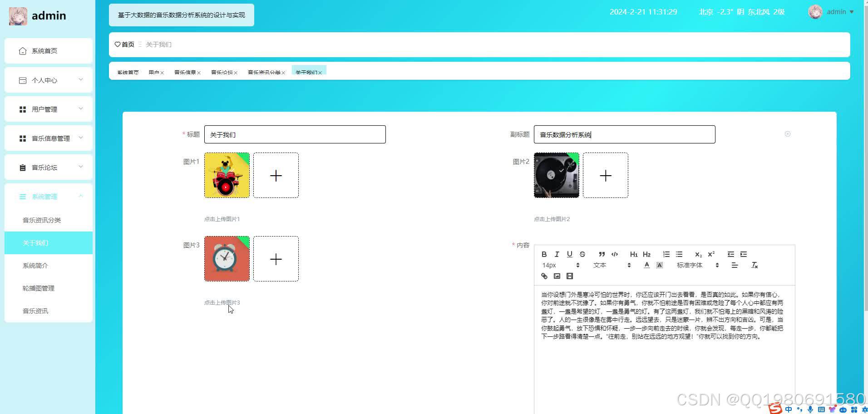
Task: Open 轮播图管理 in the sidebar menu
Action: click(39, 288)
